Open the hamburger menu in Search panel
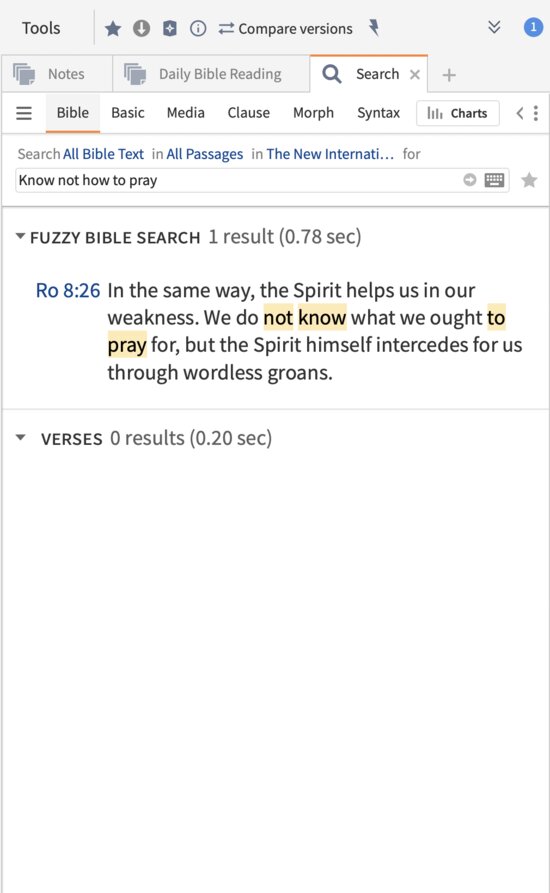The image size is (550, 893). coord(24,113)
